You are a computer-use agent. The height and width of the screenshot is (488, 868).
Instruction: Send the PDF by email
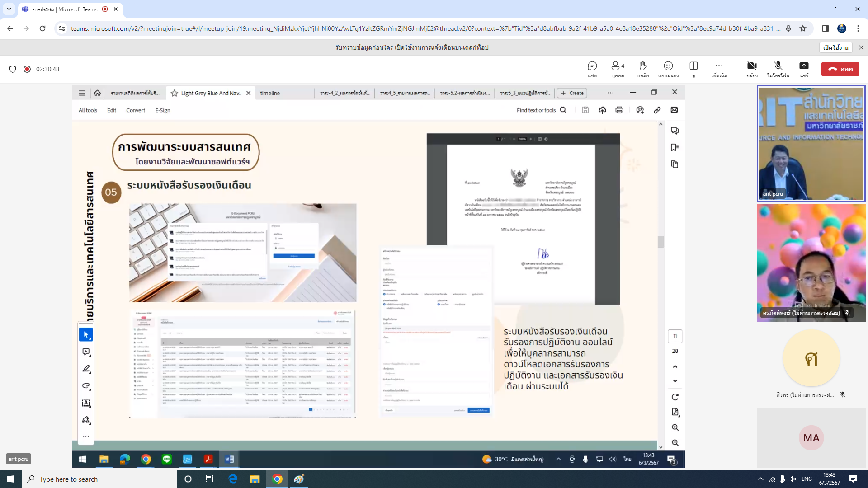[x=674, y=110]
